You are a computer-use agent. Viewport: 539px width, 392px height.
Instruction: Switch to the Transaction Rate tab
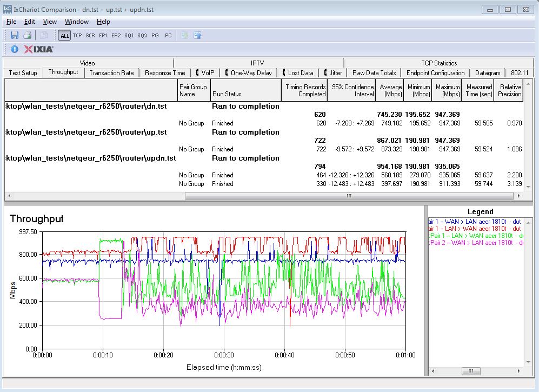(x=111, y=73)
